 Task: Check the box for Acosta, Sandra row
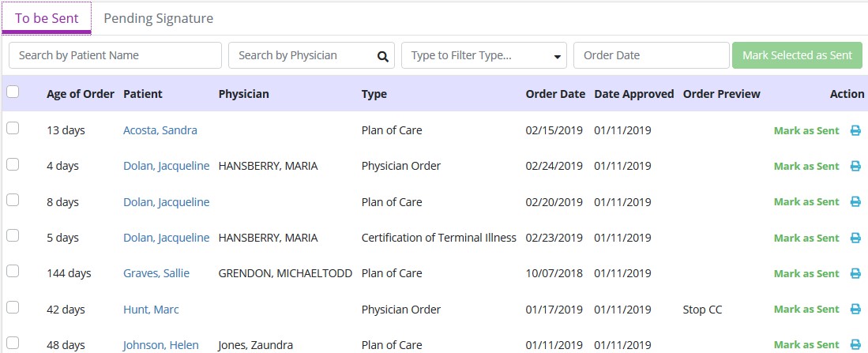[x=13, y=129]
